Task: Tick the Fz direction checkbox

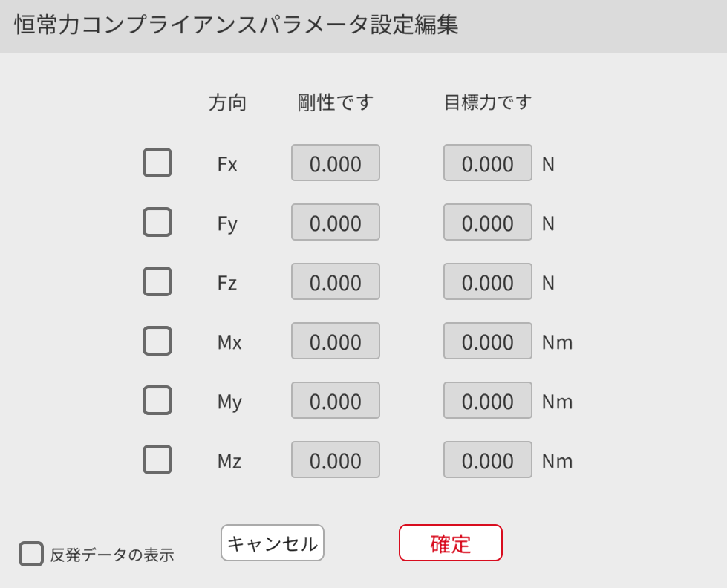Action: click(x=157, y=281)
